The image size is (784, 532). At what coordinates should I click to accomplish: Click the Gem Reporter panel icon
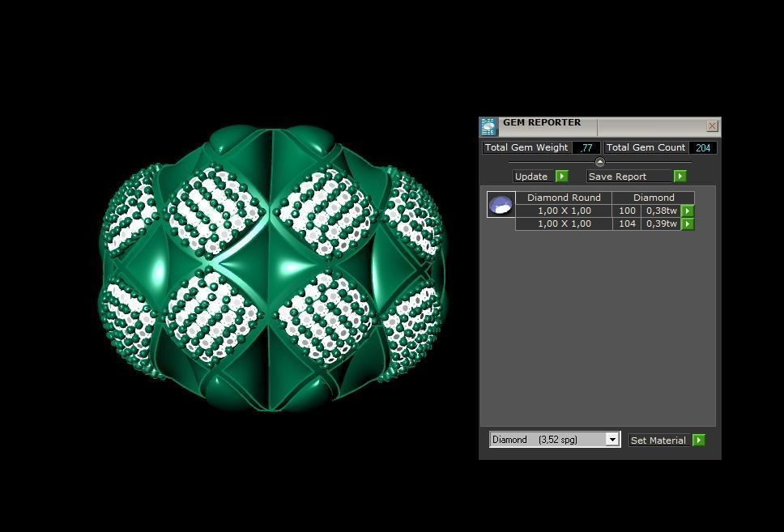(488, 126)
